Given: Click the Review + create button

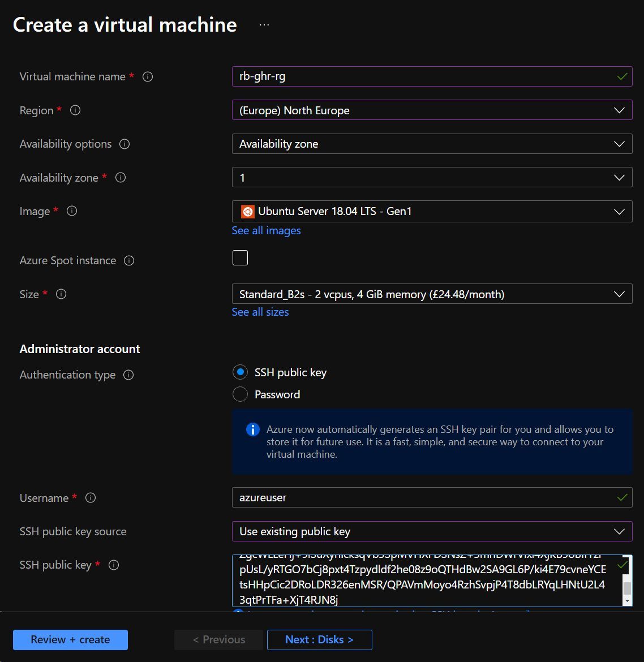Looking at the screenshot, I should click(70, 639).
